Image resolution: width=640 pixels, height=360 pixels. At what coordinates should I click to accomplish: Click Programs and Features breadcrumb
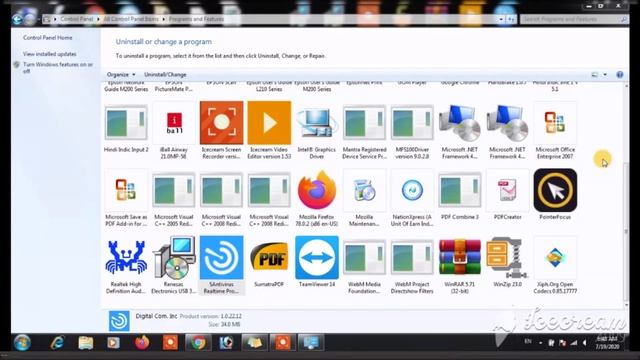click(x=196, y=19)
